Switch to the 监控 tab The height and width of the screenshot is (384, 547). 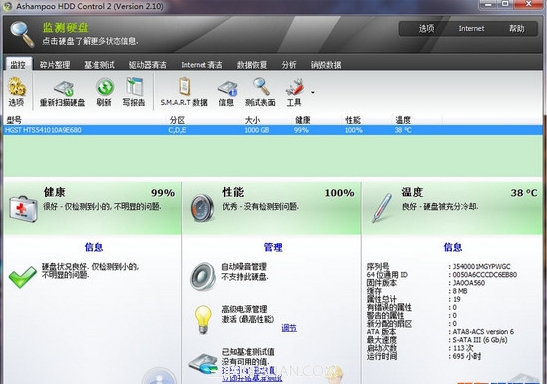[x=18, y=65]
